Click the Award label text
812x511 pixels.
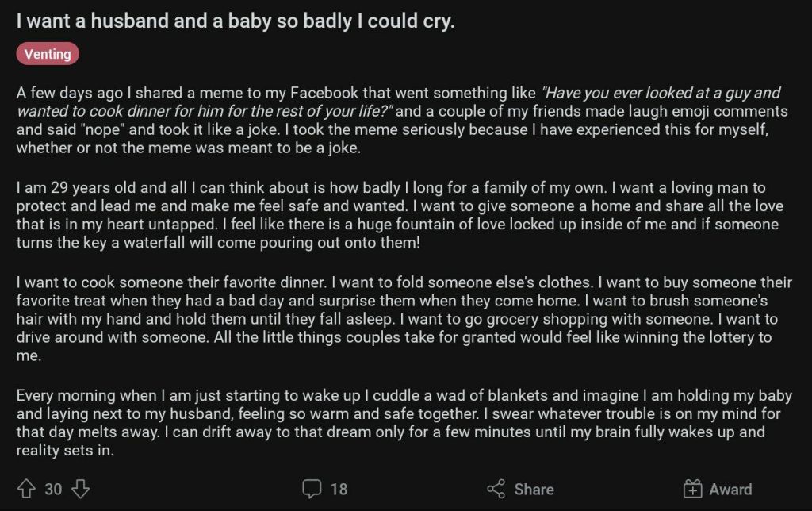pyautogui.click(x=731, y=489)
